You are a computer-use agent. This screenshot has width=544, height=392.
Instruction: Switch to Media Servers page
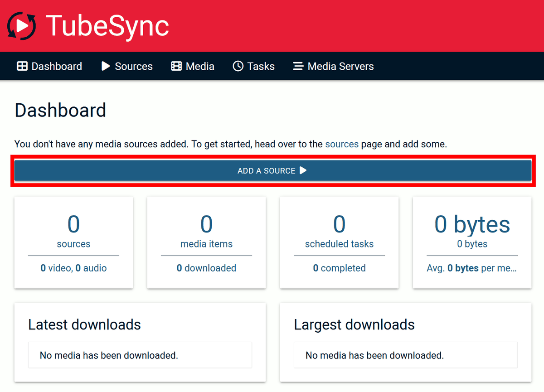point(340,66)
